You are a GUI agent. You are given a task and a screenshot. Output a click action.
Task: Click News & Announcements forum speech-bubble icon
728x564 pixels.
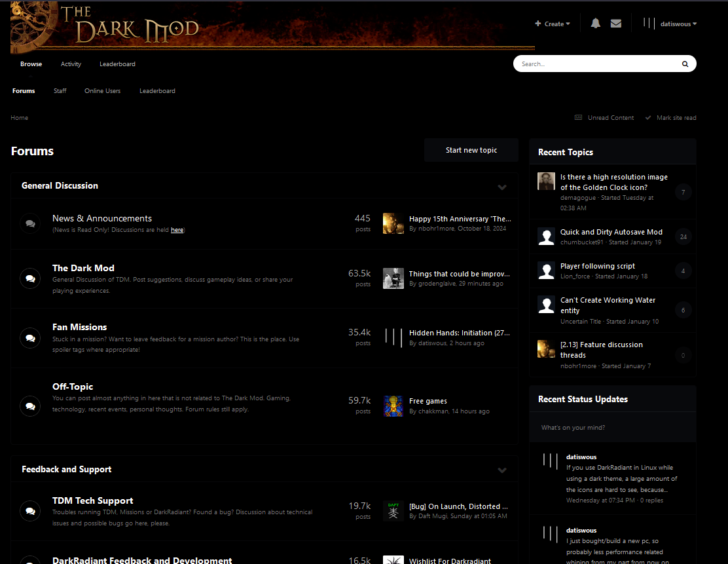(30, 223)
